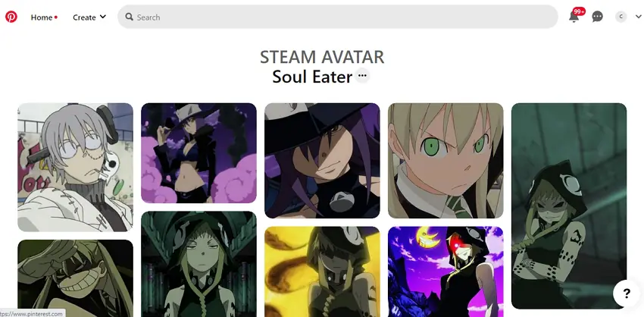
Task: Click the profile avatar letter C
Action: pyautogui.click(x=621, y=17)
